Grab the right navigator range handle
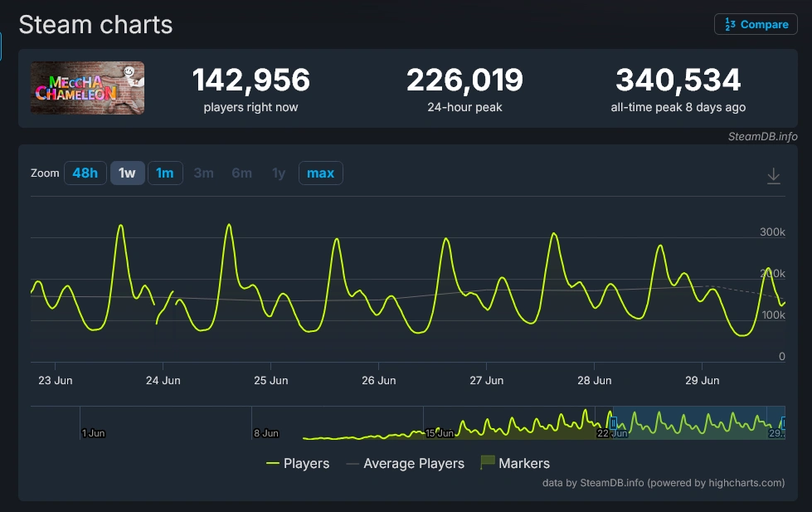This screenshot has width=812, height=512. pos(784,423)
